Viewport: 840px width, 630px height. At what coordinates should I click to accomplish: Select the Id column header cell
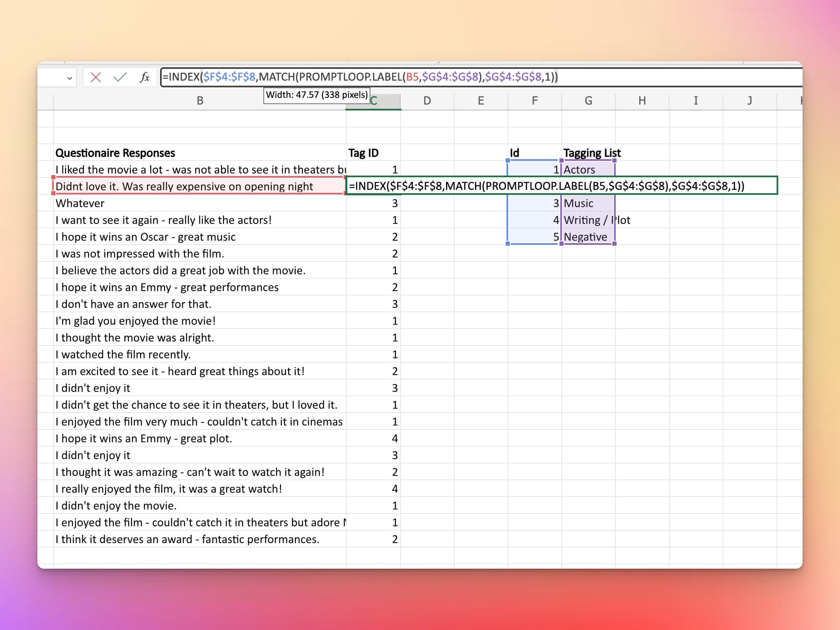tap(515, 153)
